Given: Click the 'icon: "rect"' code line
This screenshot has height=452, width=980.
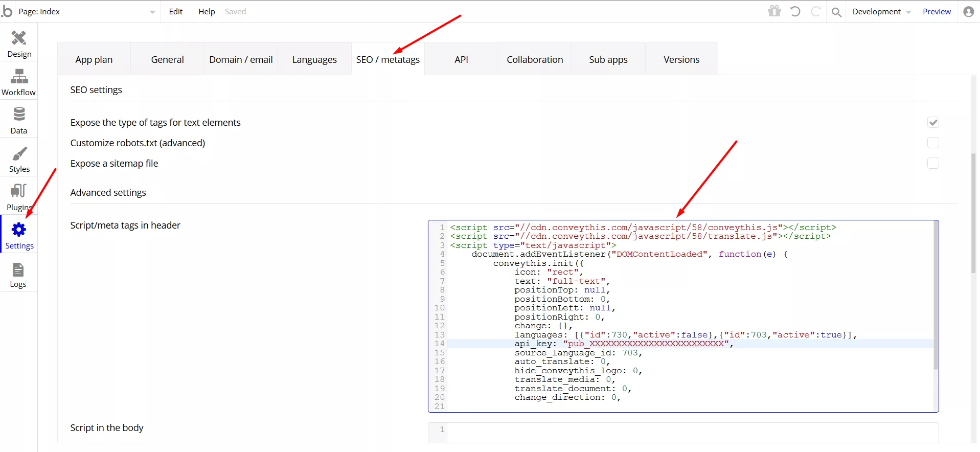Looking at the screenshot, I should point(549,272).
